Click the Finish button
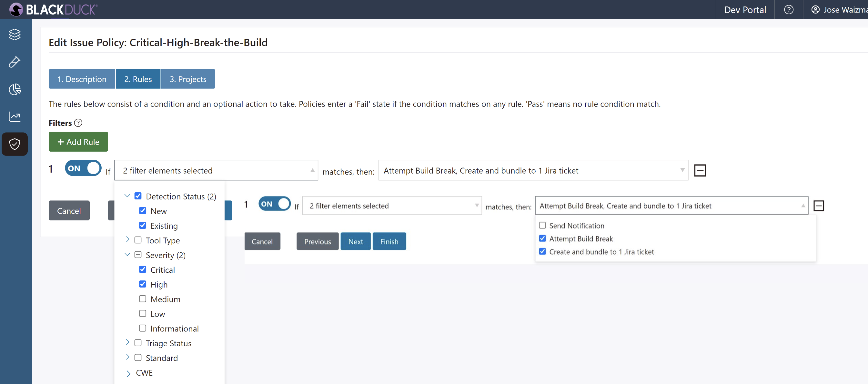 (x=389, y=241)
